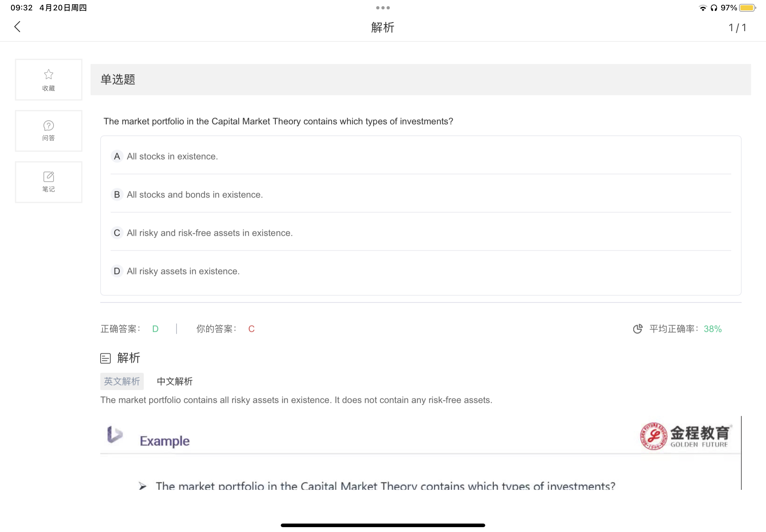The height and width of the screenshot is (532, 766).
Task: Tap the 38% average accuracy value
Action: coord(713,329)
